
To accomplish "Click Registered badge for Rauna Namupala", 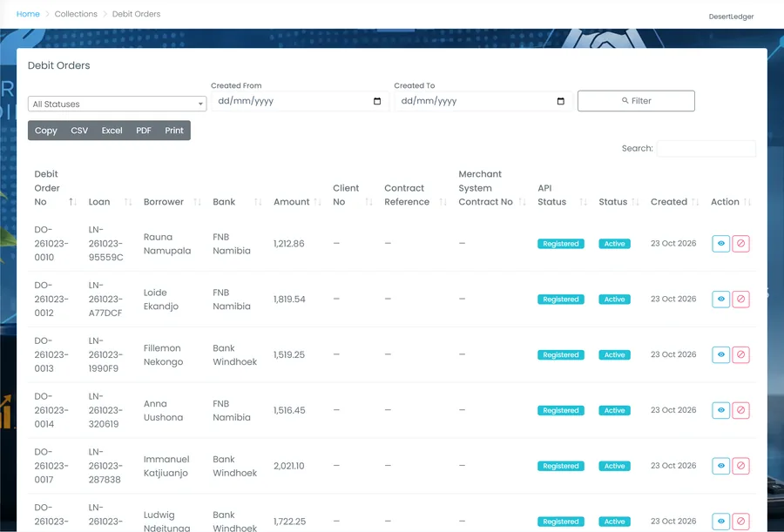I will point(560,244).
